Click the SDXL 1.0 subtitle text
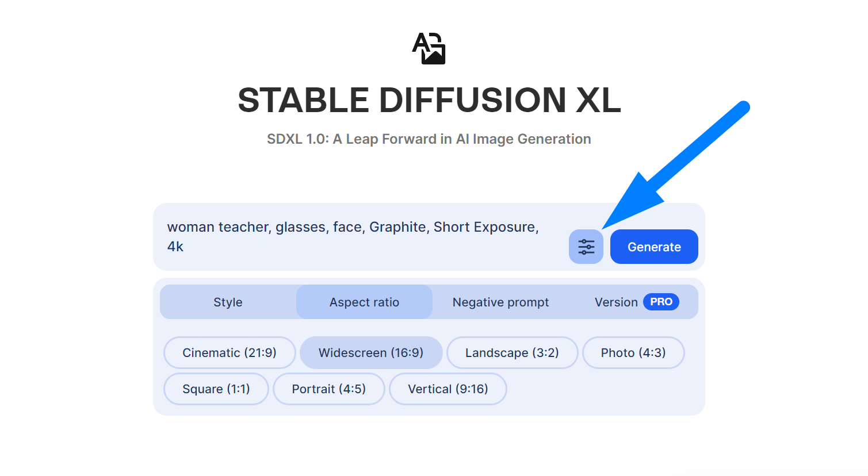 coord(429,139)
